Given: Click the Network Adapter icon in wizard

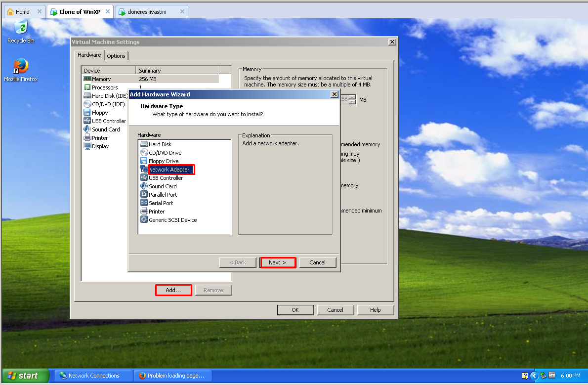Looking at the screenshot, I should (144, 169).
